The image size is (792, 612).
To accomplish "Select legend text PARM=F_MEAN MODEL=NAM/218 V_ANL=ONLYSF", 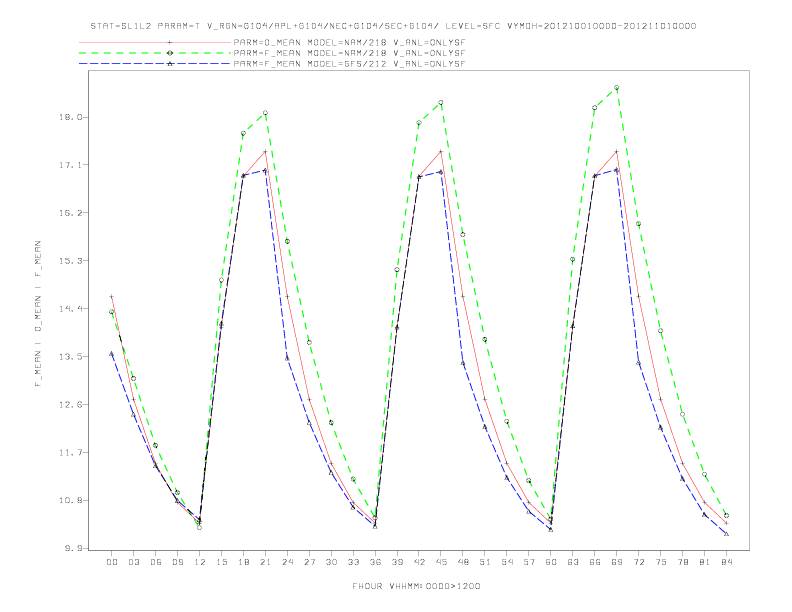I will click(x=349, y=53).
